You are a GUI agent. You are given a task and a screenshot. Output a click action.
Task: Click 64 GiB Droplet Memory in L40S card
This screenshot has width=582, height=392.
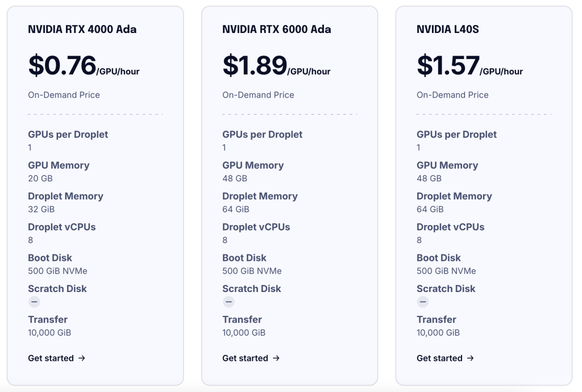click(430, 209)
